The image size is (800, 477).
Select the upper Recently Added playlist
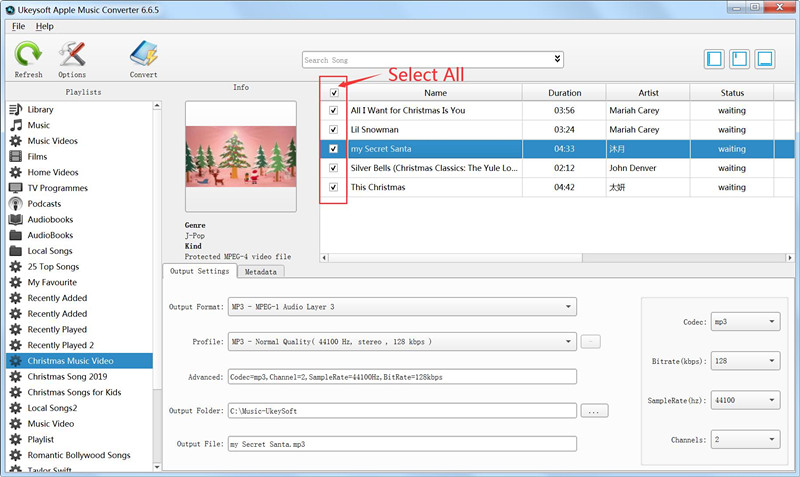point(57,298)
